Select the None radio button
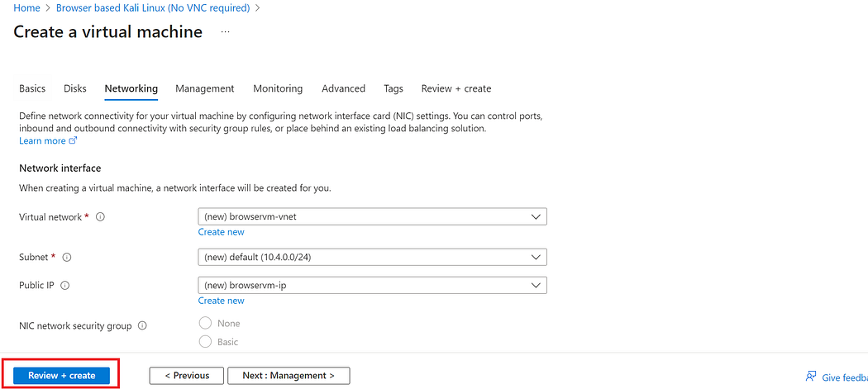 [206, 323]
